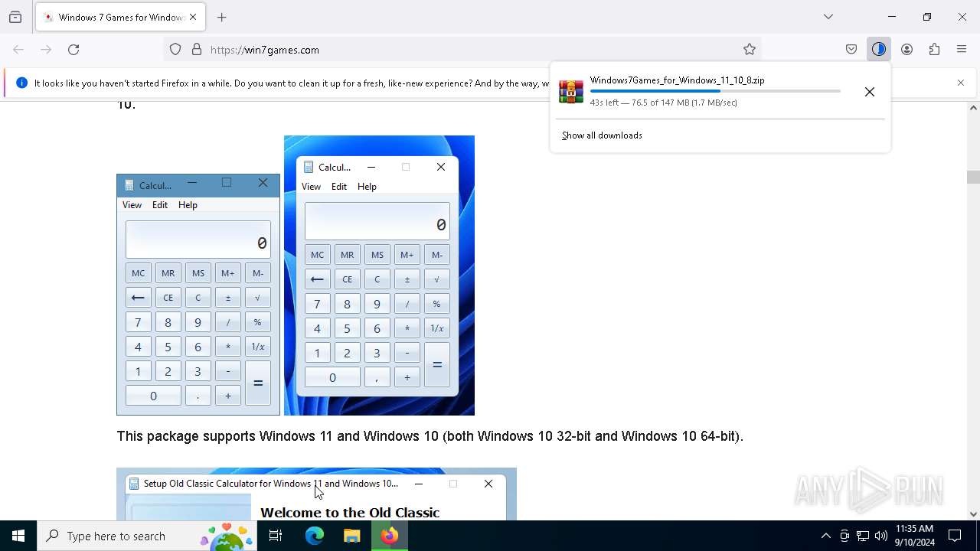The width and height of the screenshot is (980, 551).
Task: Click the taskbar search box
Action: click(x=147, y=536)
